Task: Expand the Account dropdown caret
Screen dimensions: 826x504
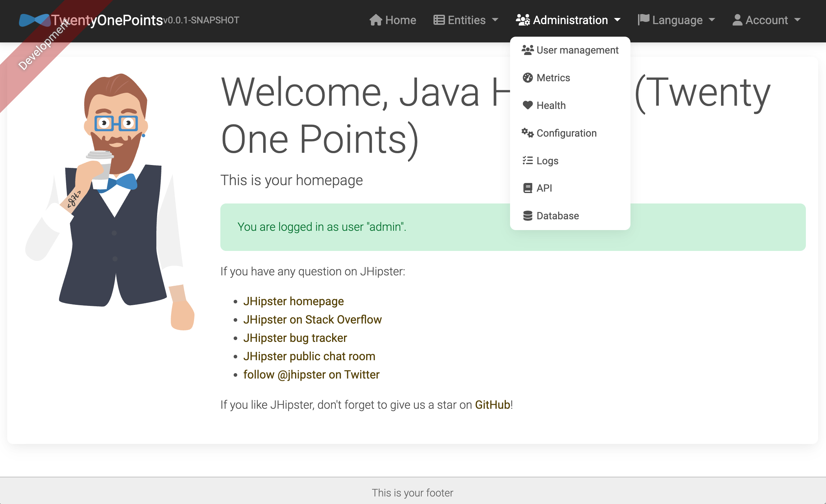Action: pos(797,20)
